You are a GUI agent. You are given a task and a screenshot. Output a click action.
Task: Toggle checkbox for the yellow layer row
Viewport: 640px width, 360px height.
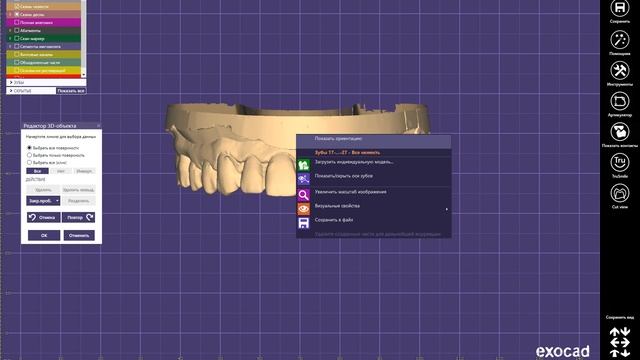coord(17,71)
